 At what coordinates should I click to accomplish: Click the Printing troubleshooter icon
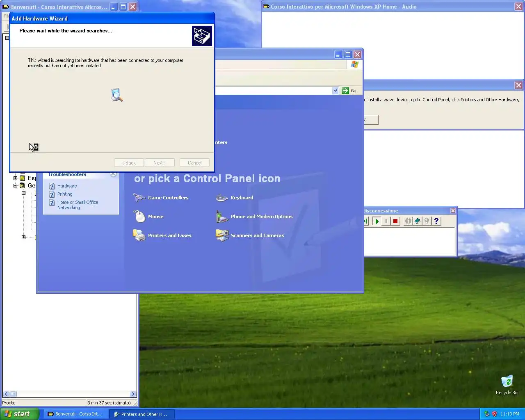pyautogui.click(x=52, y=194)
